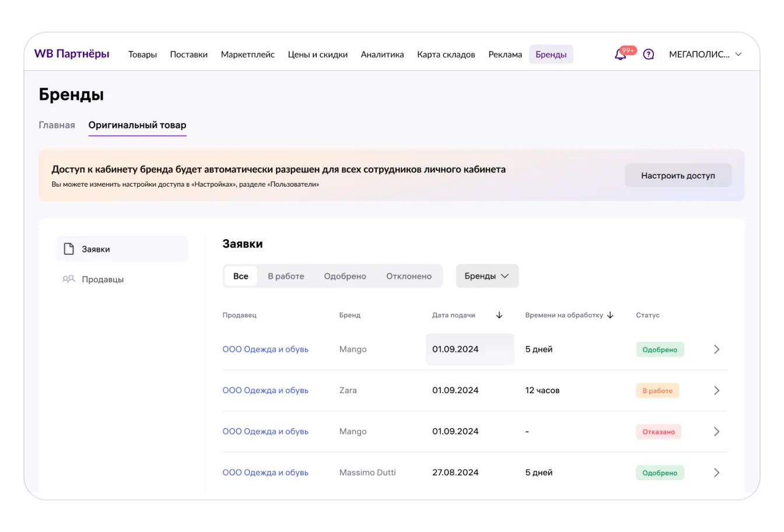The width and height of the screenshot is (784, 532).
Task: Filter requests by Одобрено
Action: coord(345,276)
